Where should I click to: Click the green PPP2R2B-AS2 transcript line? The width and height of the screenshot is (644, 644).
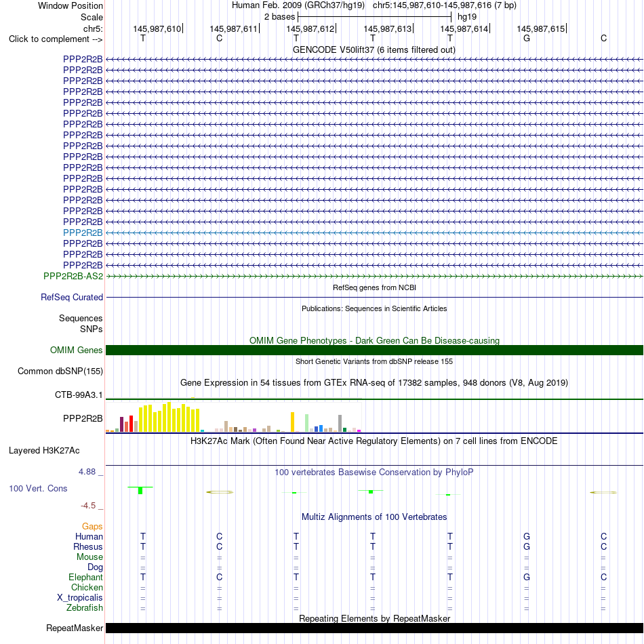[374, 277]
